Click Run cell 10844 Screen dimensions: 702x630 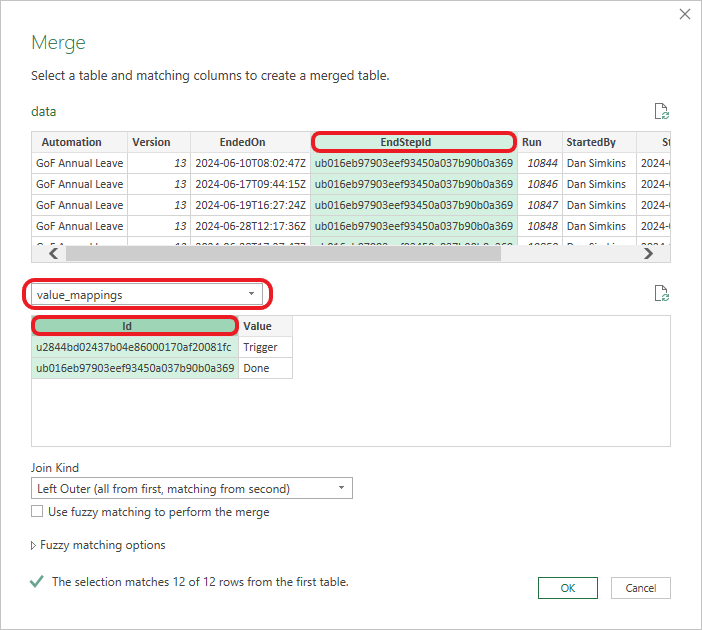(540, 163)
